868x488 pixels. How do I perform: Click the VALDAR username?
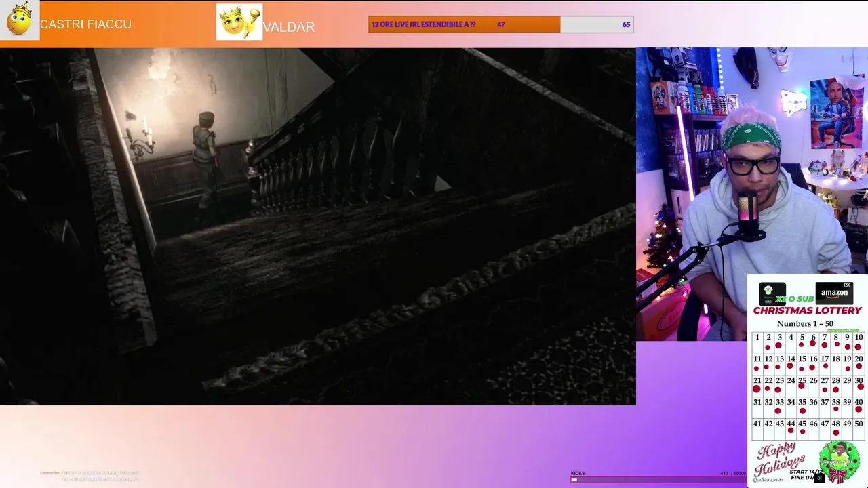point(289,27)
